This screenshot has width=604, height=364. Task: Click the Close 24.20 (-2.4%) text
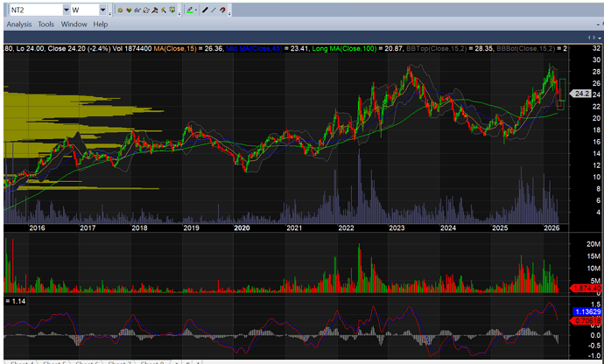point(80,48)
